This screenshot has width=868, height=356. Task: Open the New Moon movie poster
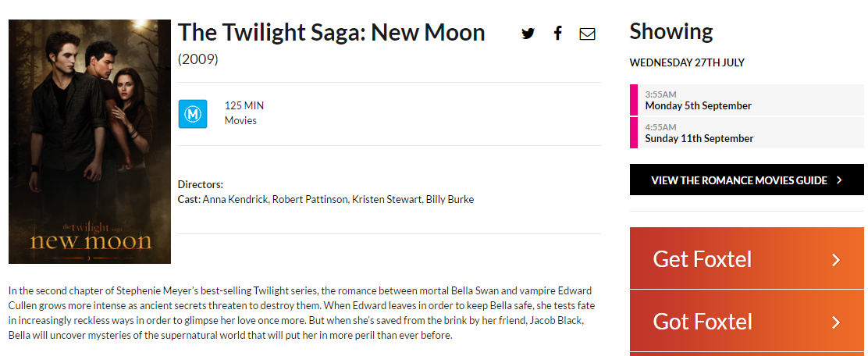[90, 141]
